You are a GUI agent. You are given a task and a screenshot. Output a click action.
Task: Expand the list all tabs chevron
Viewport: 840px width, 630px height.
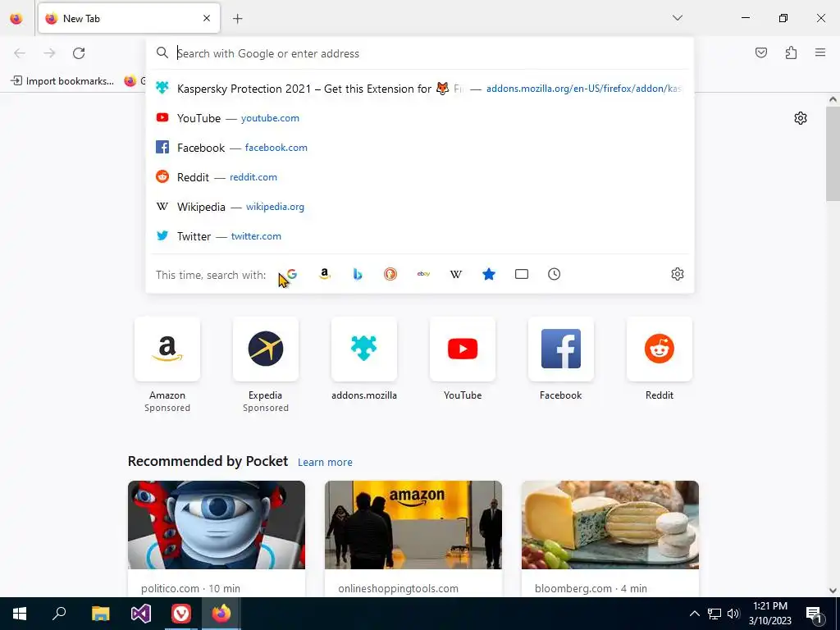677,18
